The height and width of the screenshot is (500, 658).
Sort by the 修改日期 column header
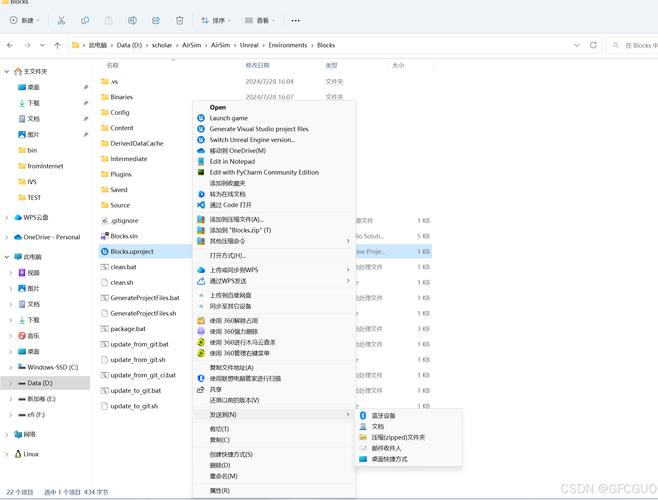point(257,65)
